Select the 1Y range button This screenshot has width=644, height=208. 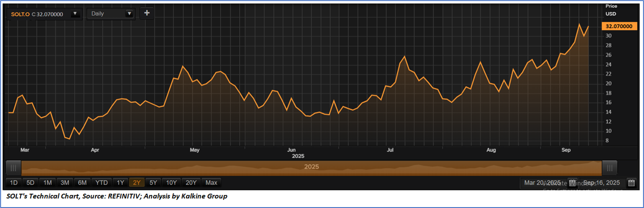120,182
